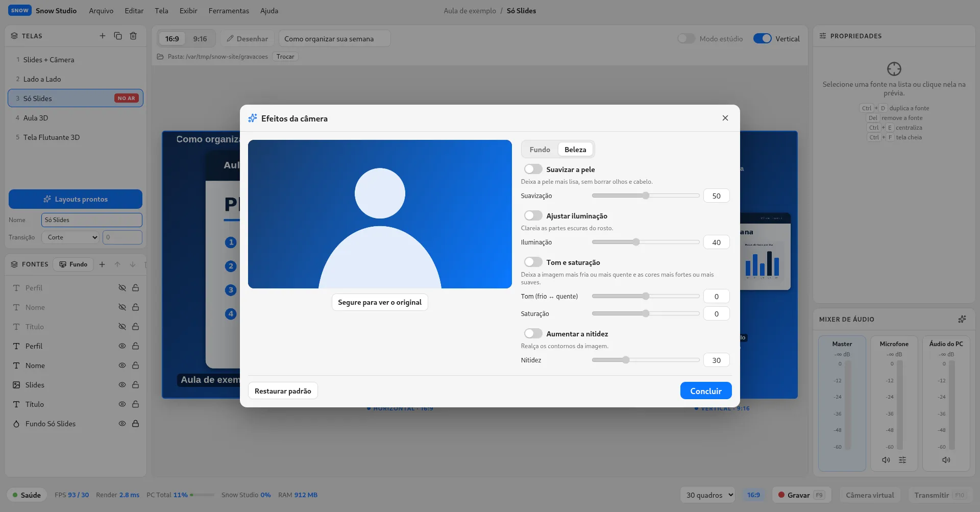The image size is (980, 512).
Task: Turn off the Vertical switch
Action: tap(763, 39)
